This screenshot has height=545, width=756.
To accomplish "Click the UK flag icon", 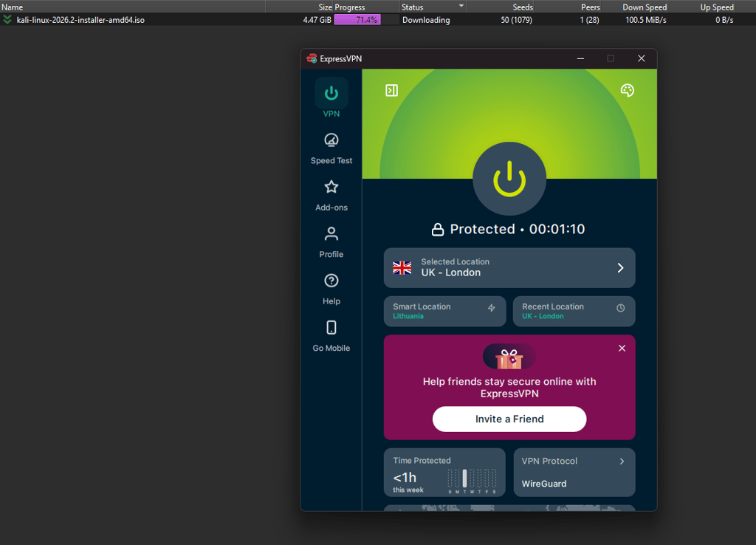I will (402, 267).
